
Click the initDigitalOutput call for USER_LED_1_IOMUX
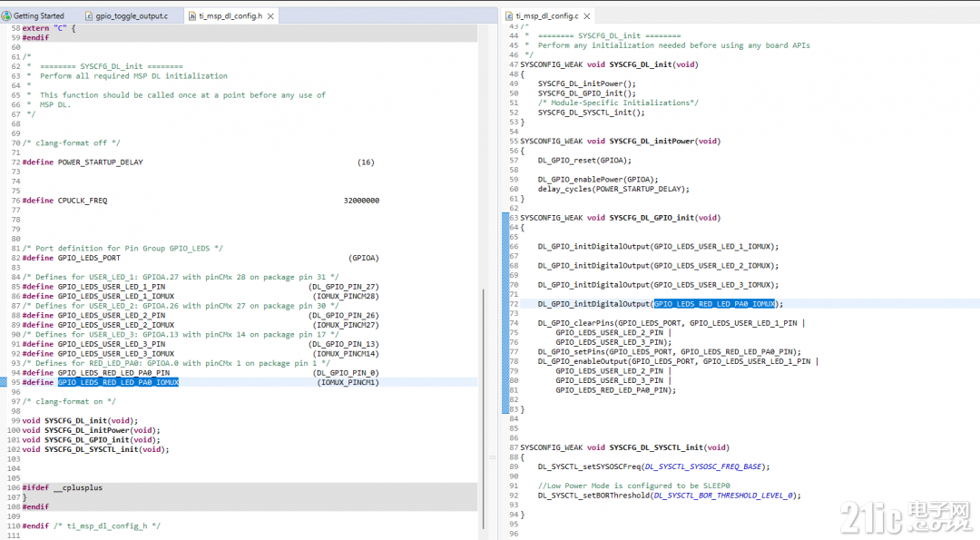click(x=658, y=246)
